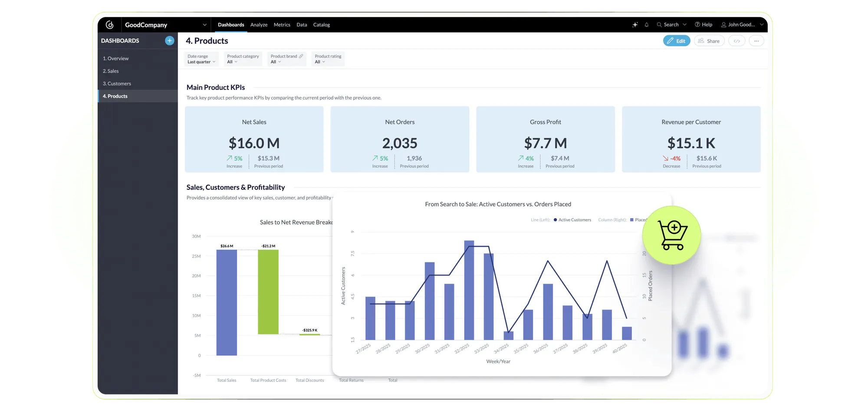This screenshot has width=868, height=414.
Task: Open the Data tab
Action: tap(302, 25)
